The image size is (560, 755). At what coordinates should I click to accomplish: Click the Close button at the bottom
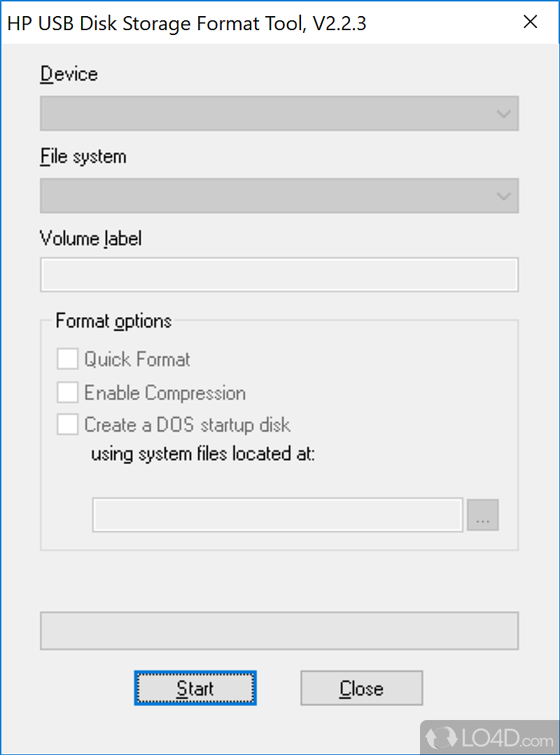coord(361,689)
